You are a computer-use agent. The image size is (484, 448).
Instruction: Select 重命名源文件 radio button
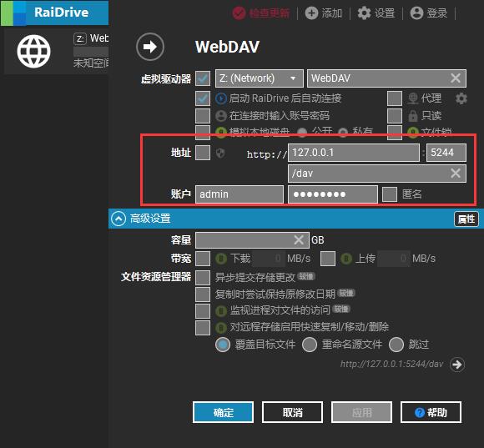pyautogui.click(x=310, y=345)
